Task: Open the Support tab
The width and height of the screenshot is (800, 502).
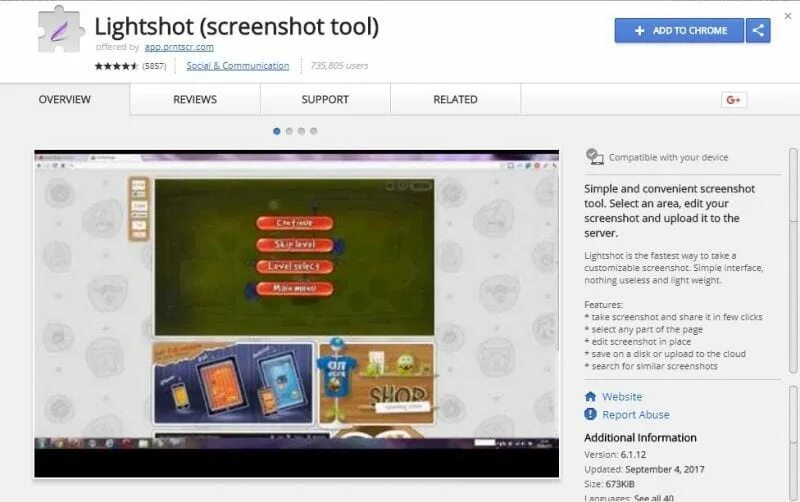Action: coord(325,99)
